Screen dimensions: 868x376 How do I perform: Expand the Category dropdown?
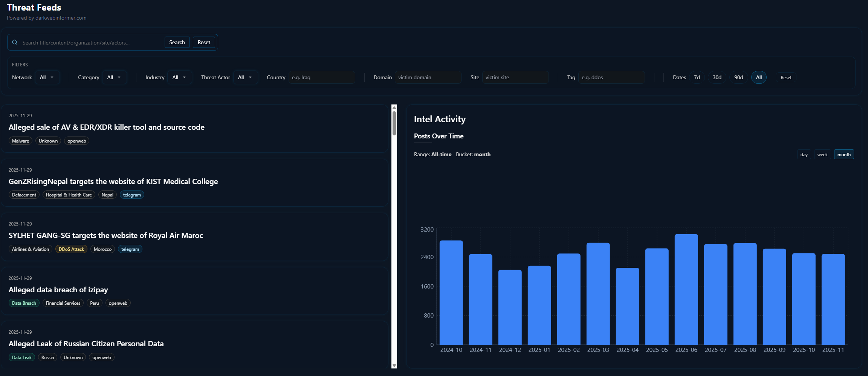pyautogui.click(x=114, y=77)
